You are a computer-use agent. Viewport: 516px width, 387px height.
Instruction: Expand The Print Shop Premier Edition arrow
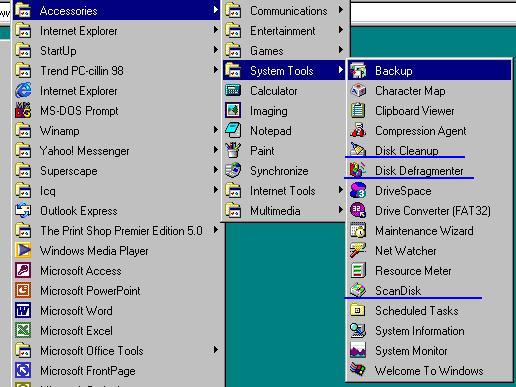point(216,230)
